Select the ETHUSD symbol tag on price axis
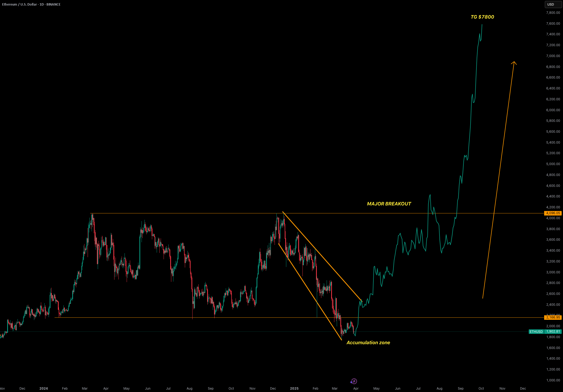 [536, 331]
